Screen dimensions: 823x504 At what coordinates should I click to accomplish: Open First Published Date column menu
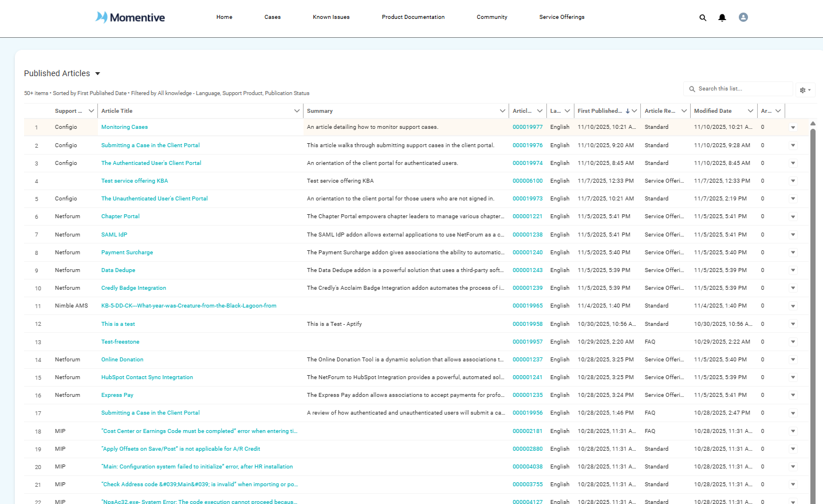[x=635, y=111]
